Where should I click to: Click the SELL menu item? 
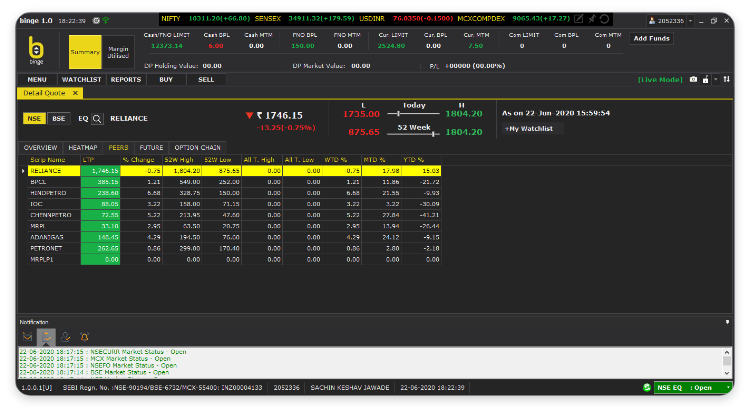click(x=206, y=80)
